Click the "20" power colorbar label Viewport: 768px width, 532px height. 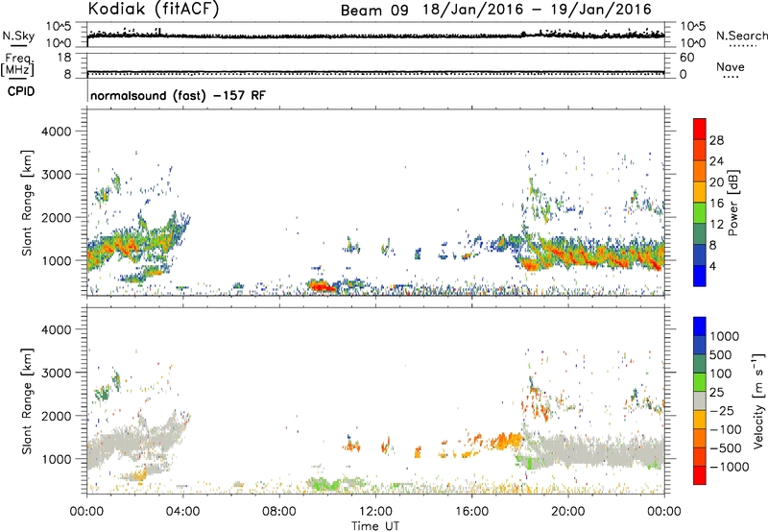click(x=716, y=182)
